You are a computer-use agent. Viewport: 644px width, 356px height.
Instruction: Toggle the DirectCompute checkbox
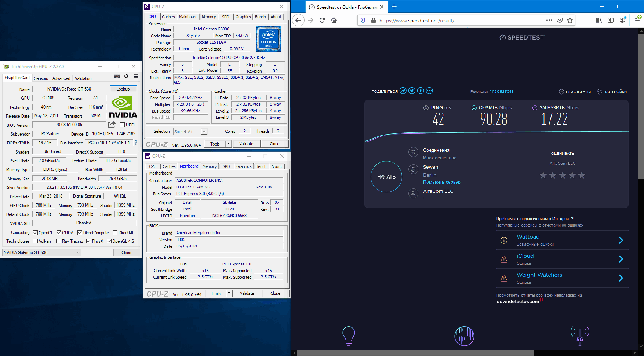(80, 233)
